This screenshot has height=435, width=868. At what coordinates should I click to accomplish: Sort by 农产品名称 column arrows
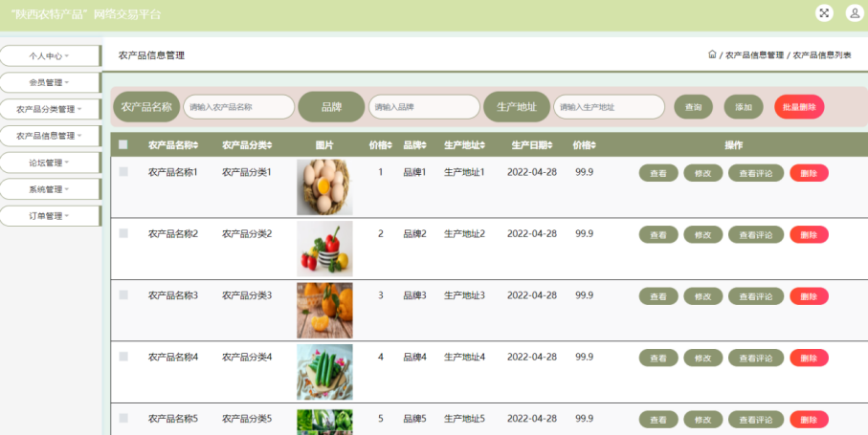click(x=195, y=145)
